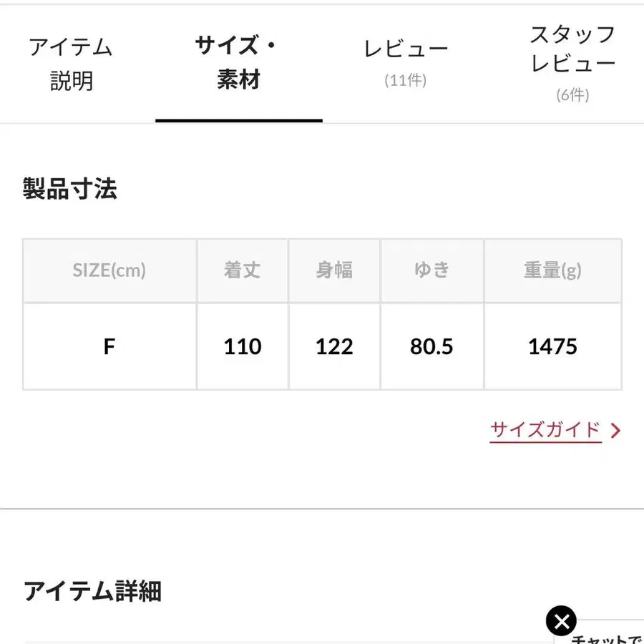Screen dimensions: 644x644
Task: Select the サイズ・素材 tab
Action: click(238, 63)
